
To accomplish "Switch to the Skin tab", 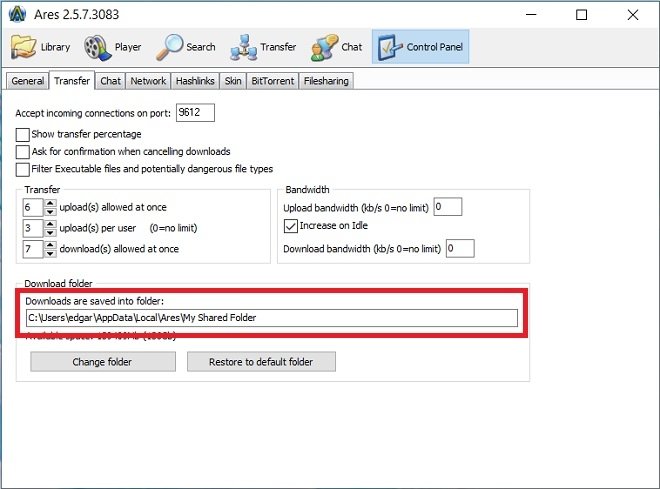I will tap(233, 81).
